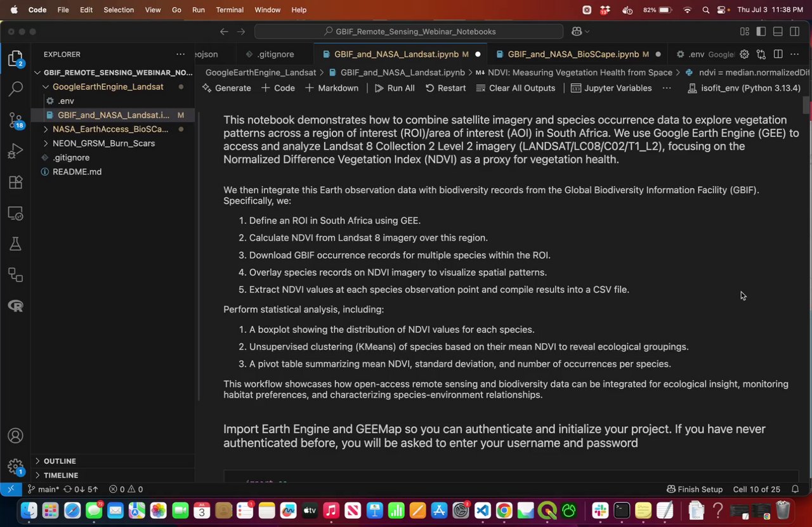Open the Explorer views and more actions ellipsis

coord(181,55)
